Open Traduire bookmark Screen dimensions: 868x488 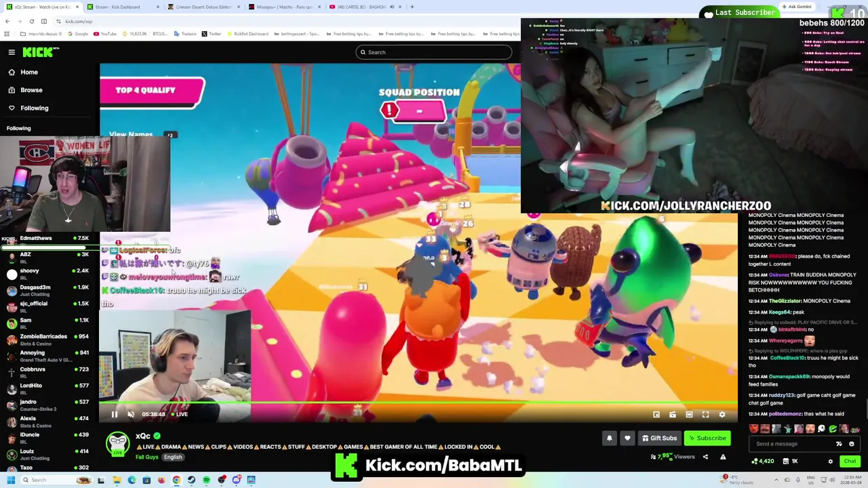click(x=184, y=34)
